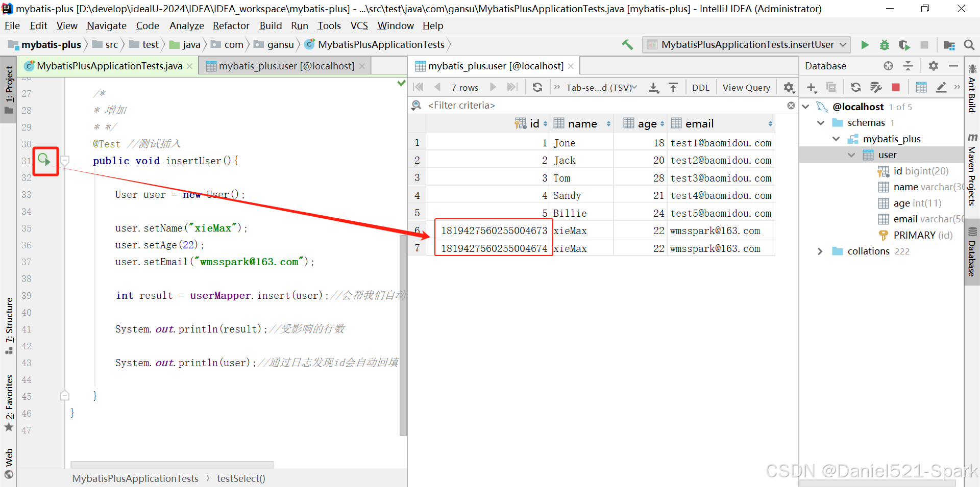Close the right mybatis_plus.user data tab
The image size is (980, 487).
coord(571,66)
